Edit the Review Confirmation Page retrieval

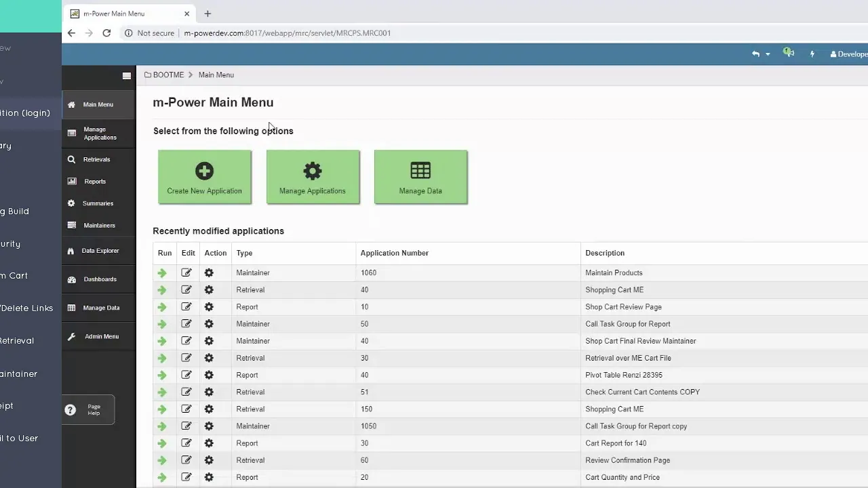point(186,460)
